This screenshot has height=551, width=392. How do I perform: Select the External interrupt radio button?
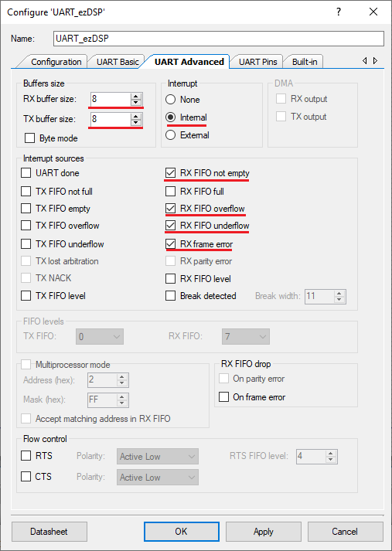(171, 135)
